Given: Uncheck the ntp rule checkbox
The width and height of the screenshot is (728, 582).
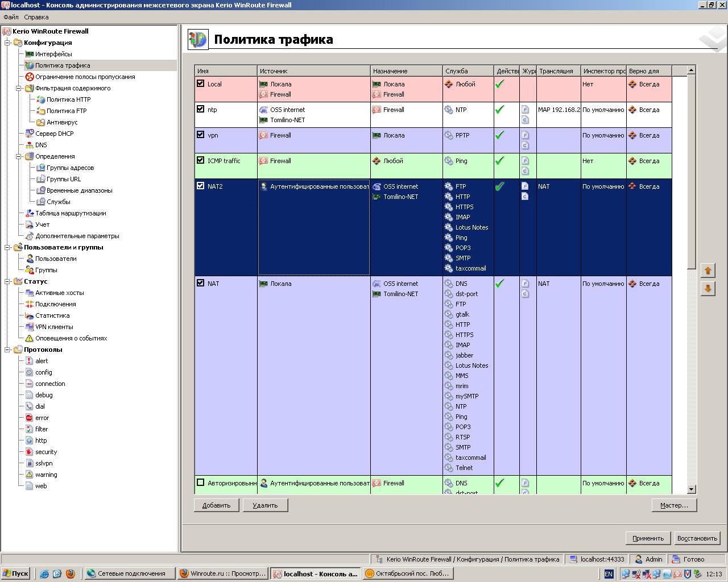Looking at the screenshot, I should click(x=200, y=109).
